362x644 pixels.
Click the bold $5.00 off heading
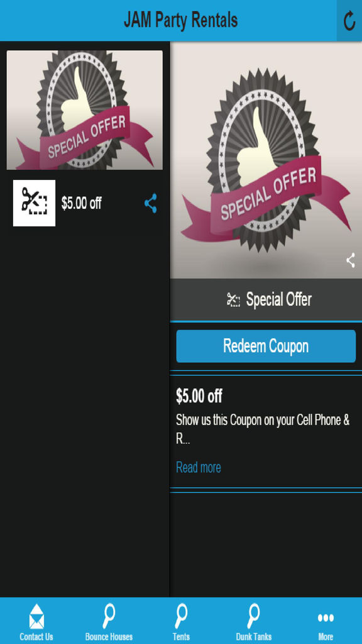click(199, 396)
